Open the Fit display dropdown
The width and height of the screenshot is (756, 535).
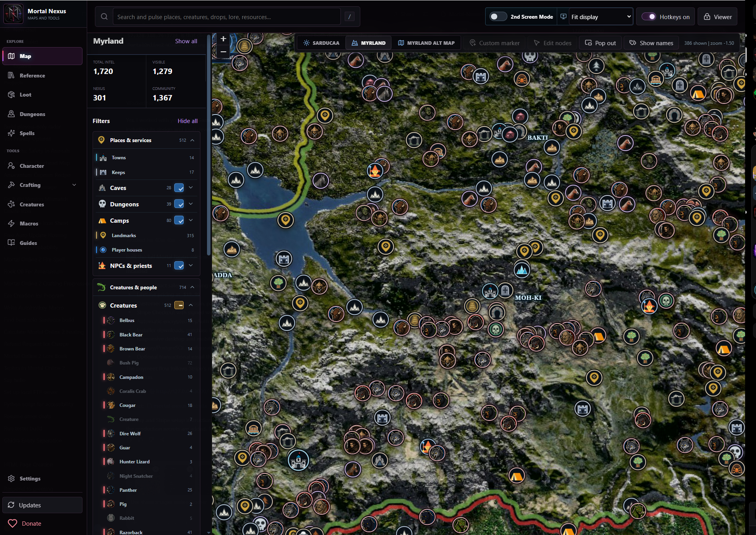tap(601, 17)
